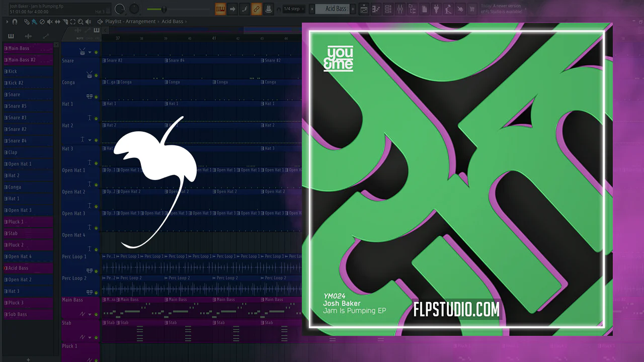The width and height of the screenshot is (644, 362).
Task: Select the Select tool in playlist toolbar
Action: tap(73, 22)
